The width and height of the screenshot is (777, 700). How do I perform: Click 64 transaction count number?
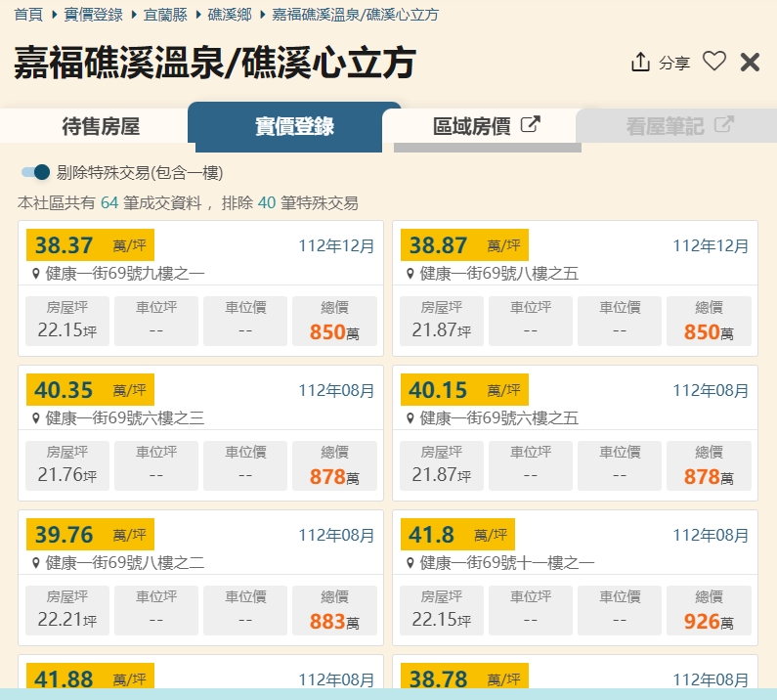click(x=109, y=202)
